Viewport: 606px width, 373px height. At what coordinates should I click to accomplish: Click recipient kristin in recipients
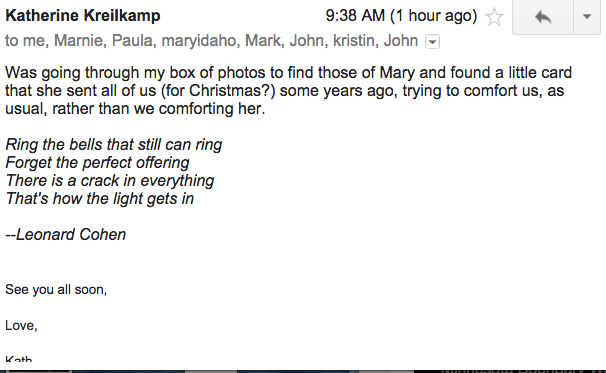point(354,41)
